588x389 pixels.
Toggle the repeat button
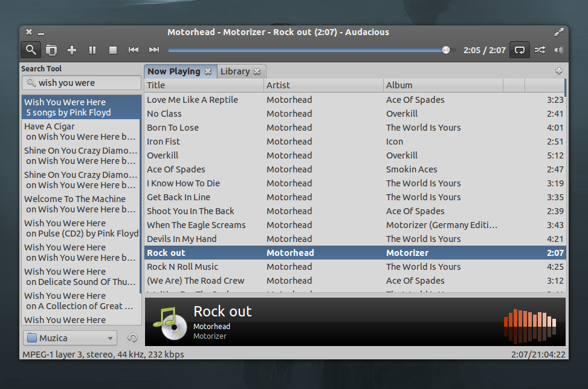(x=519, y=50)
